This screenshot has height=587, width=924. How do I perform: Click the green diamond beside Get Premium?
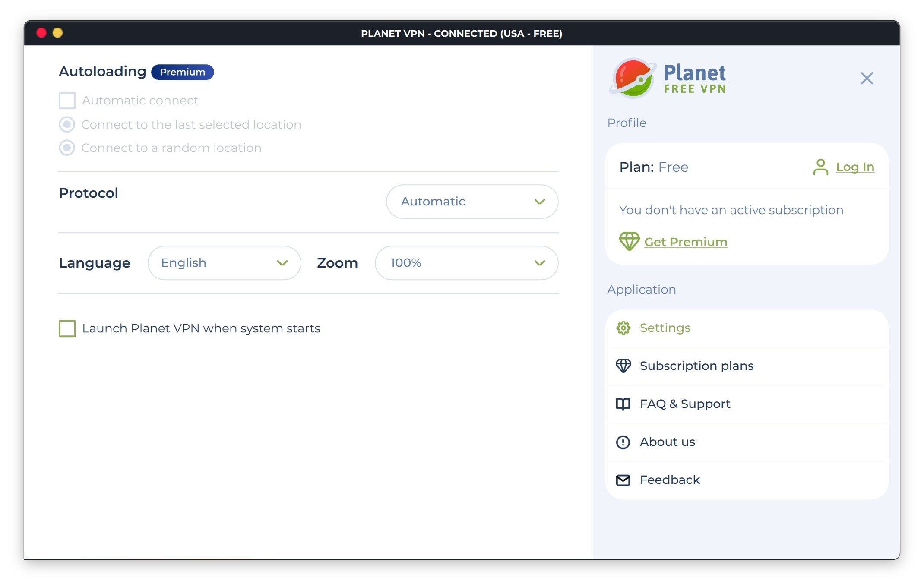[629, 241]
